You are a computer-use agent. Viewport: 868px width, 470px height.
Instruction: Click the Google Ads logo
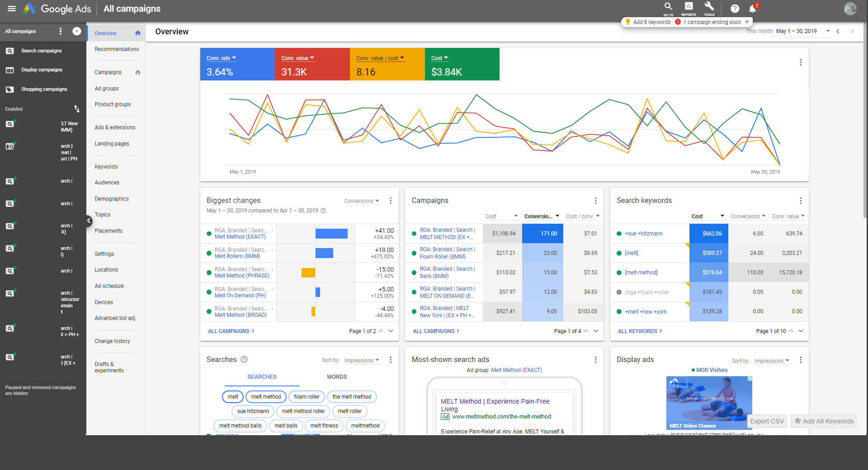[x=57, y=9]
